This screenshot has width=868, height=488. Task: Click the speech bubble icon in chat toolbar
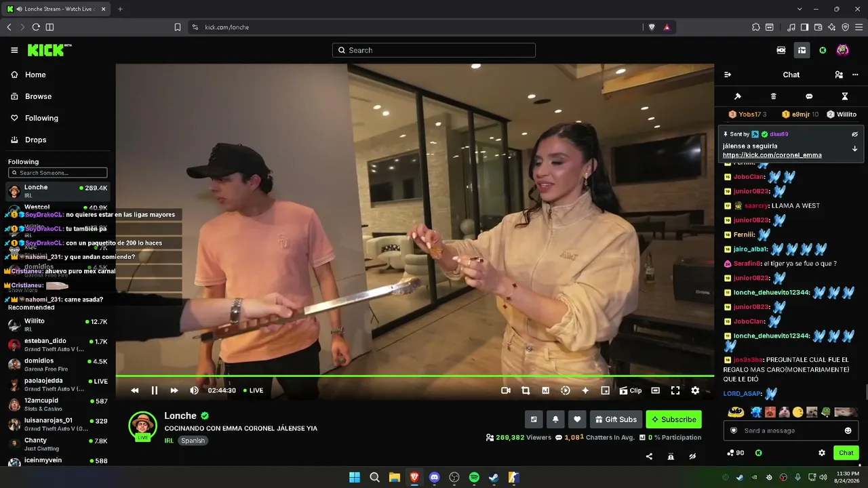809,96
